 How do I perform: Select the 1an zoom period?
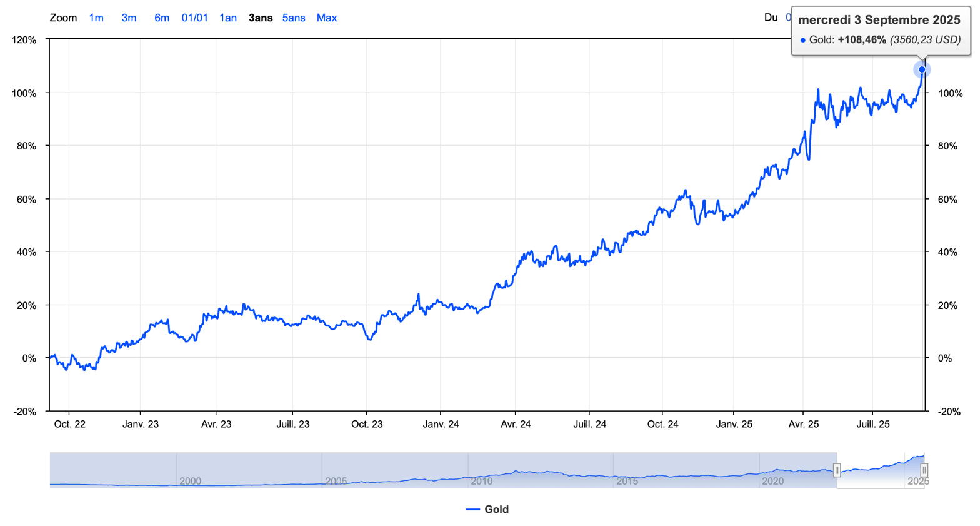point(228,18)
